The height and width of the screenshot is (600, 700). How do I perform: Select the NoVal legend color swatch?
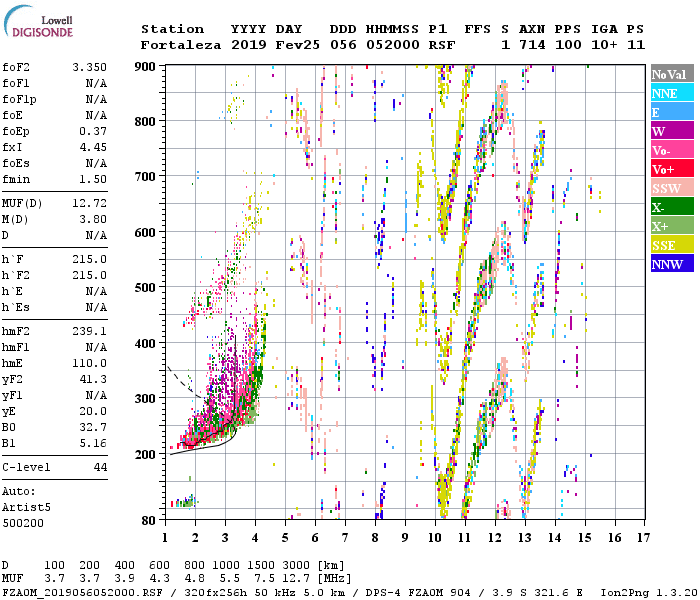pos(672,74)
